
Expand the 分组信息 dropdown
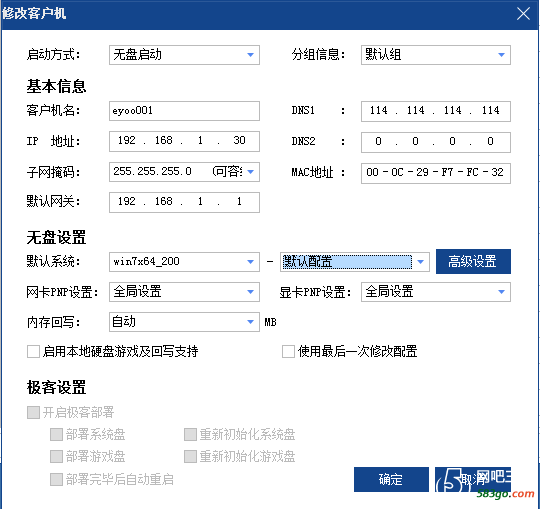point(436,55)
